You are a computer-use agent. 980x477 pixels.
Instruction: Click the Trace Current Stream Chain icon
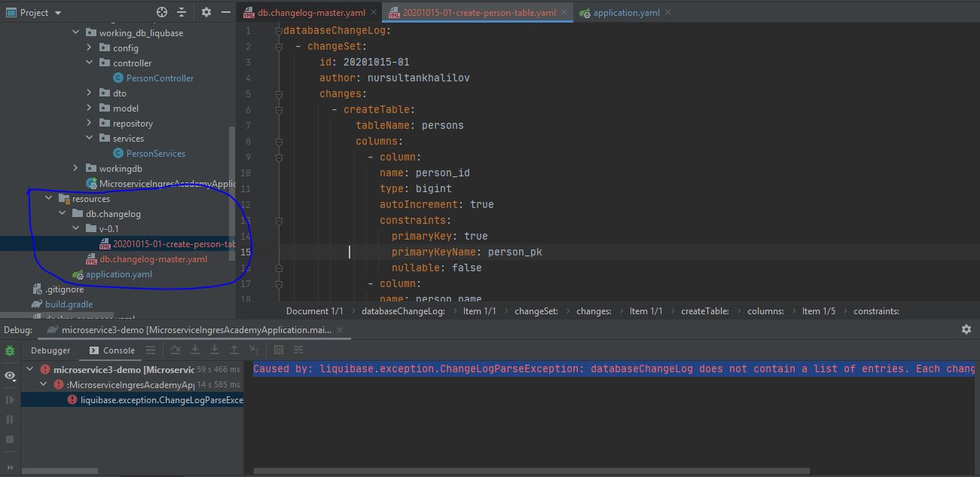click(298, 350)
